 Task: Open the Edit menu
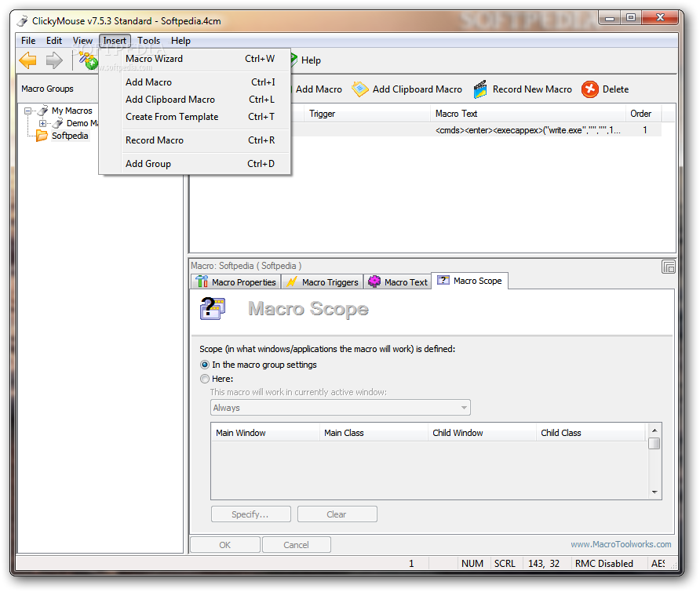pos(54,41)
